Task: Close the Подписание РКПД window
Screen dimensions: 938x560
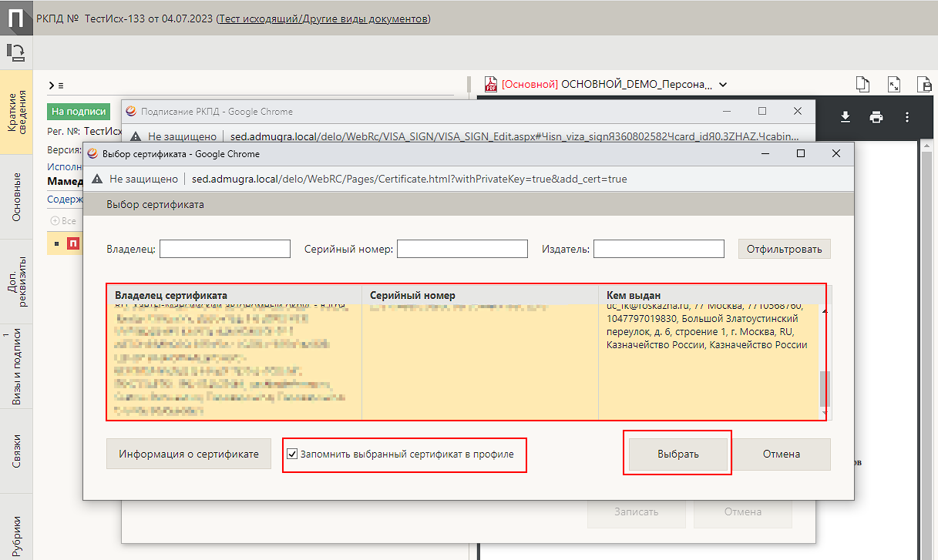Action: point(798,111)
